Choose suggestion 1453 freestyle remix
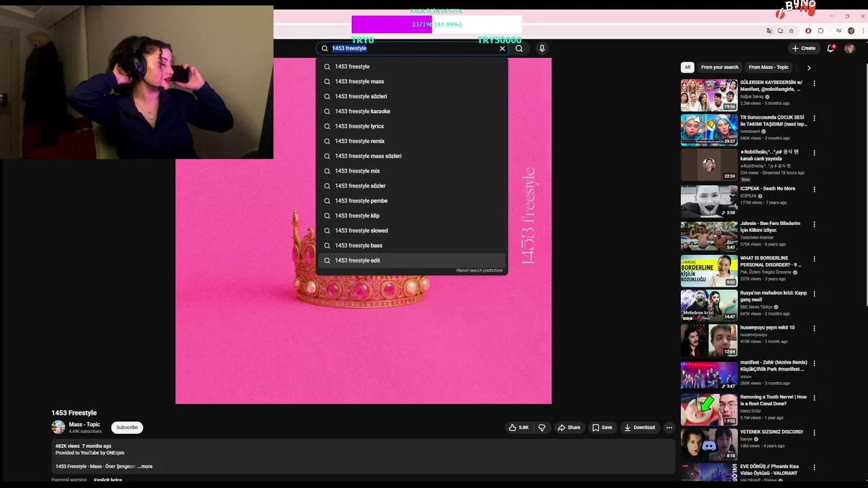Image resolution: width=868 pixels, height=488 pixels. click(412, 141)
